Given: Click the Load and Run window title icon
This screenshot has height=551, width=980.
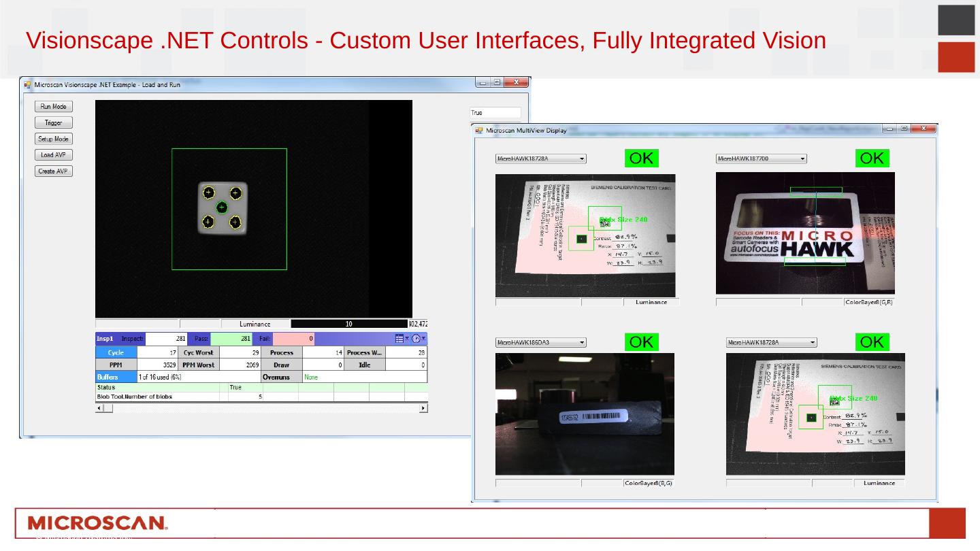Looking at the screenshot, I should (x=28, y=85).
